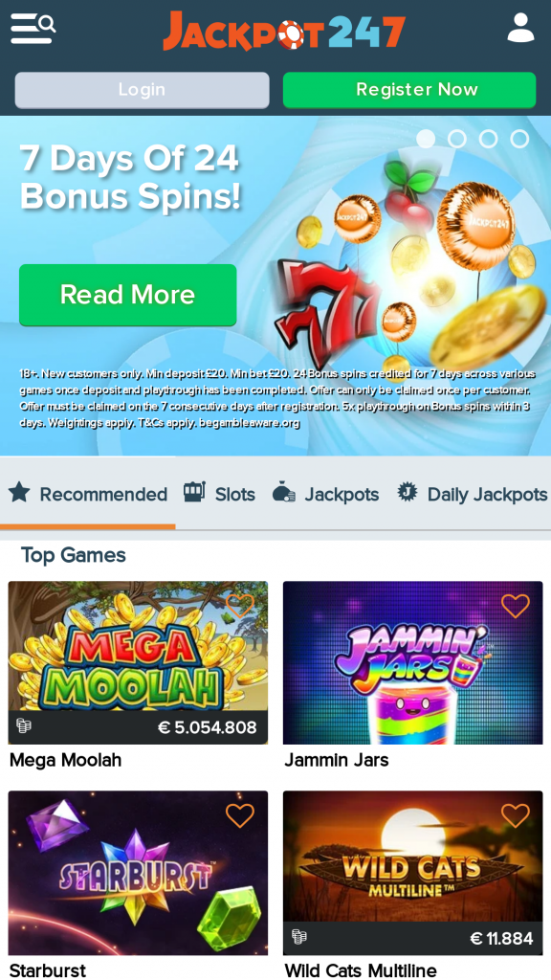Switch to the Slots tab

coord(219,494)
